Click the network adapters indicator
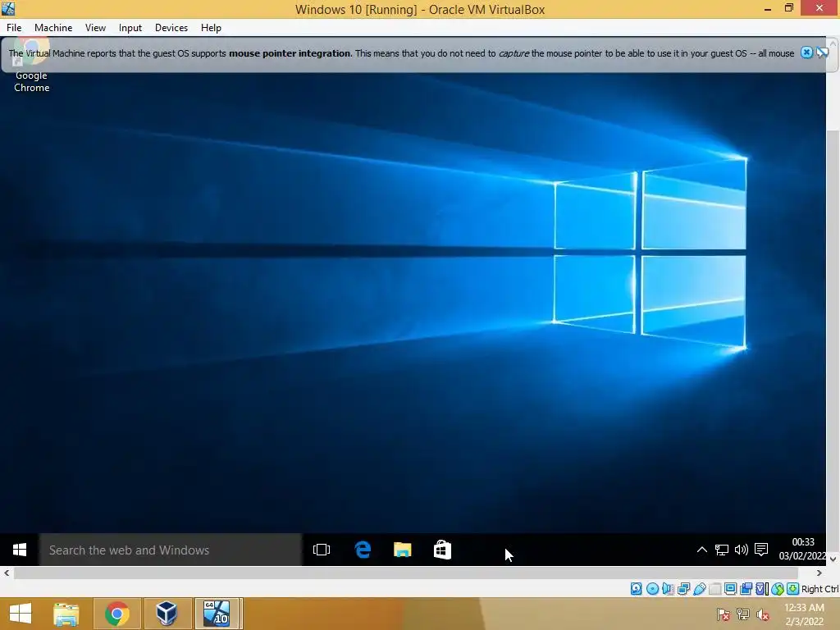The image size is (840, 630). 683,589
